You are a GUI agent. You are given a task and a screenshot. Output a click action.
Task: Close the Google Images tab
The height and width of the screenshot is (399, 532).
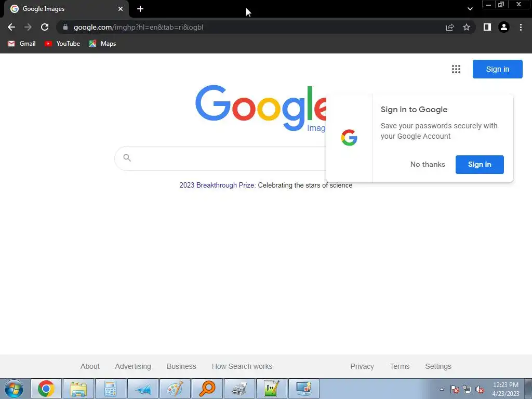pyautogui.click(x=121, y=9)
